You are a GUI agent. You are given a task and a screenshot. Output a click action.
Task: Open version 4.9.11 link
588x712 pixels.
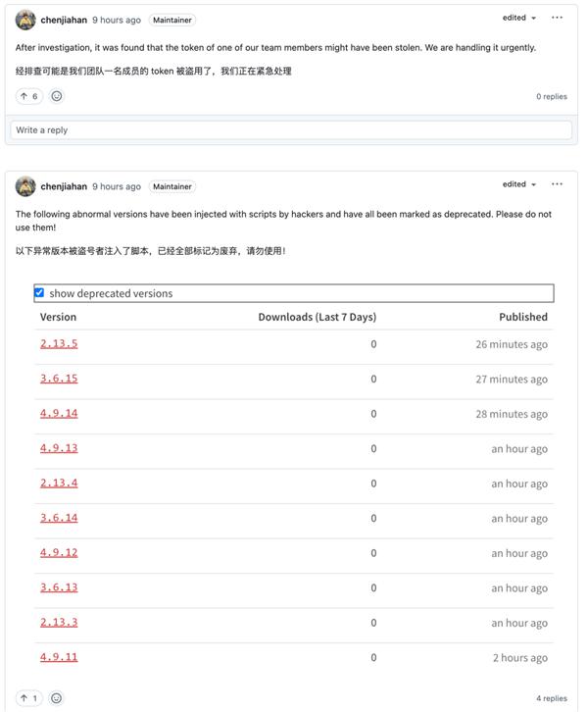(59, 657)
